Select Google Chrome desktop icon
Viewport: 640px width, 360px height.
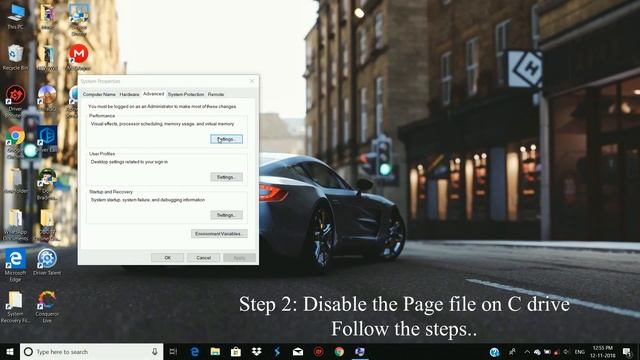pos(16,142)
